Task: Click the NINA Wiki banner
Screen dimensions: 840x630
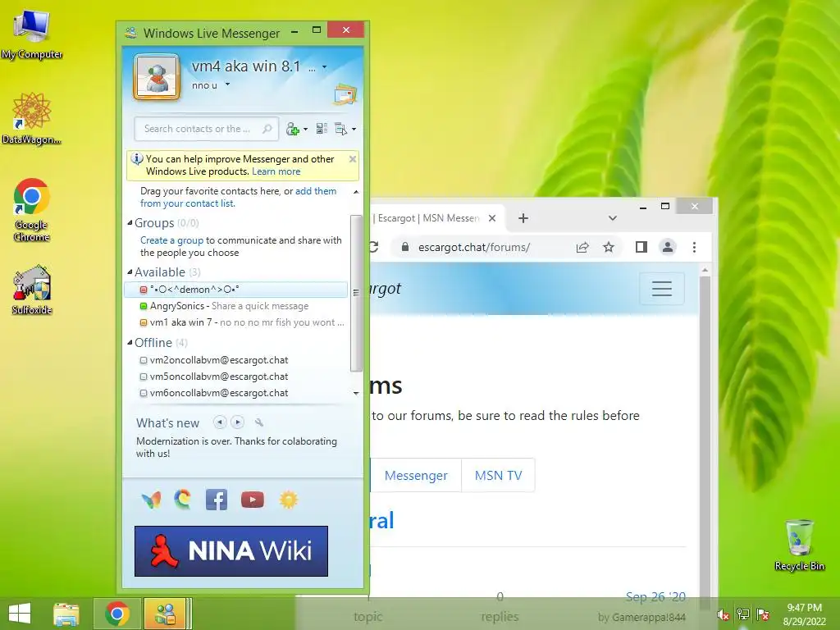Action: (231, 551)
